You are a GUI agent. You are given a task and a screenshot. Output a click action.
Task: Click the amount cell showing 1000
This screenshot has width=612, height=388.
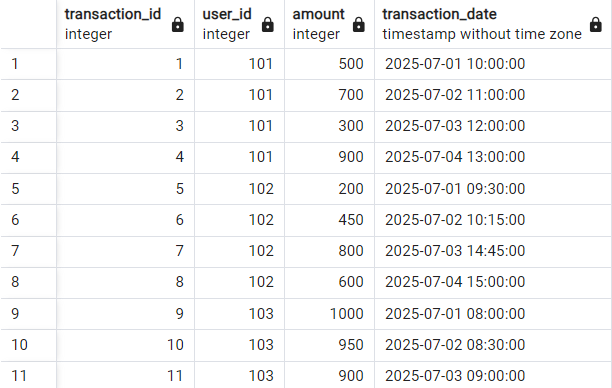(329, 314)
